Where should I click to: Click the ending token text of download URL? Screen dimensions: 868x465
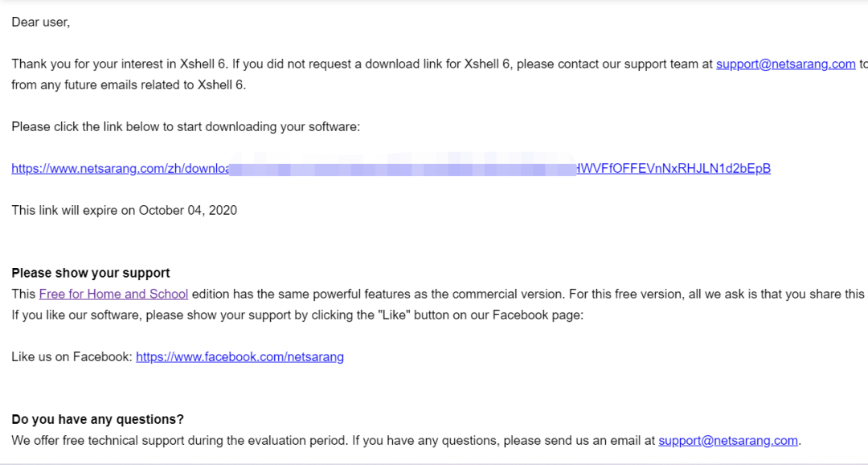(x=674, y=168)
